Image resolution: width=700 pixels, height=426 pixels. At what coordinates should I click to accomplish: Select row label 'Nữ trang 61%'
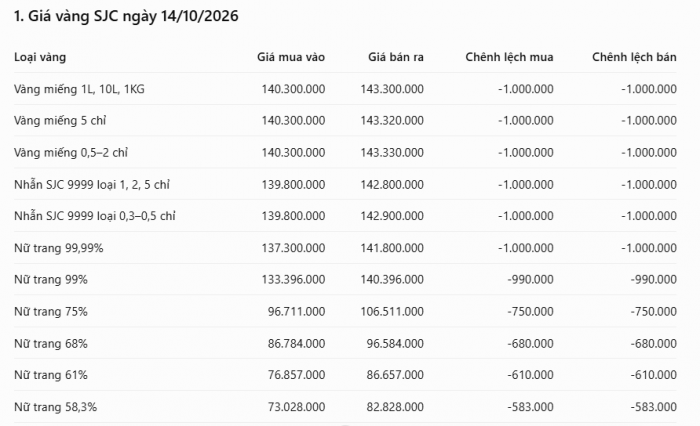click(50, 375)
